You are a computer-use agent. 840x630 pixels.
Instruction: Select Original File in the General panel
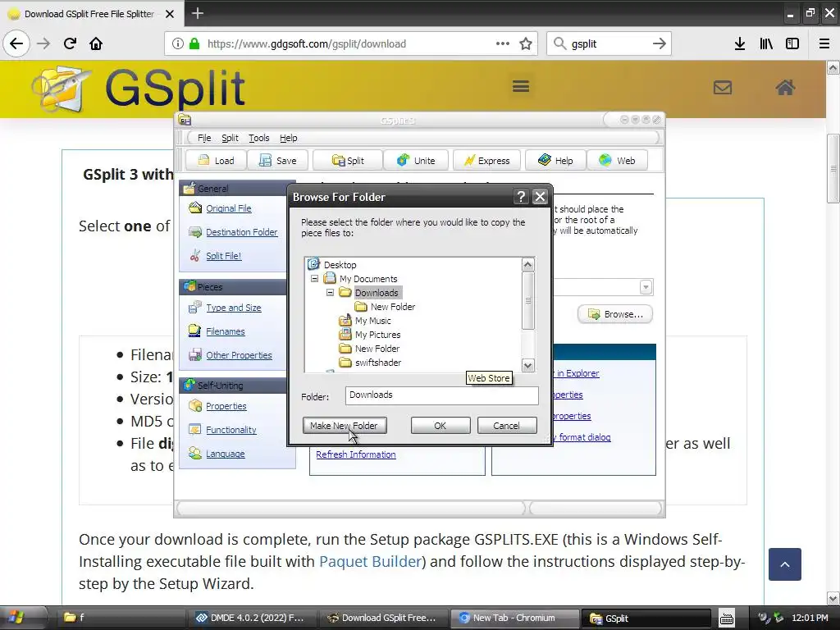coord(229,208)
